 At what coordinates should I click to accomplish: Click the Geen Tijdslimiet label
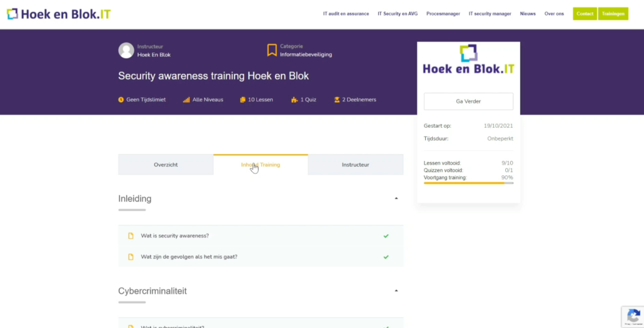click(146, 100)
